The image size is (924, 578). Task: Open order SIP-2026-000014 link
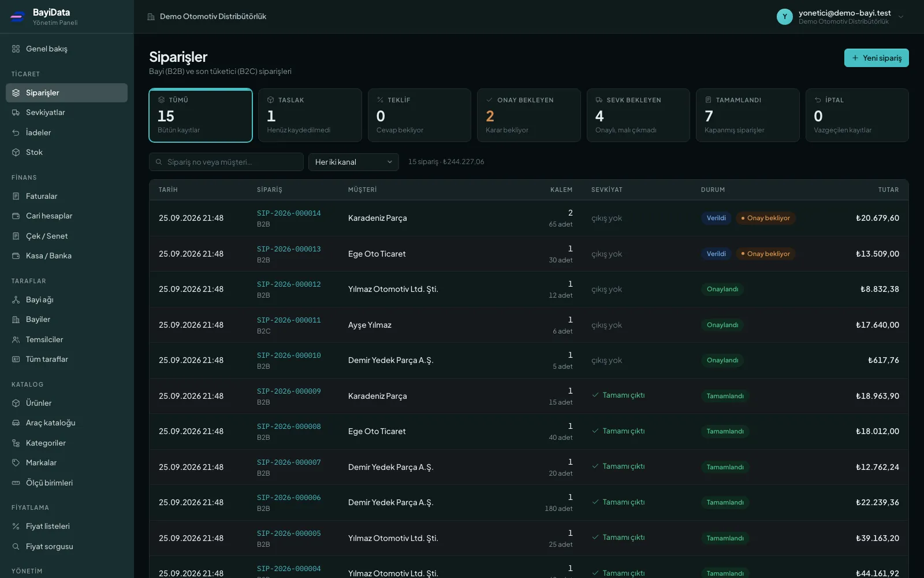(289, 213)
